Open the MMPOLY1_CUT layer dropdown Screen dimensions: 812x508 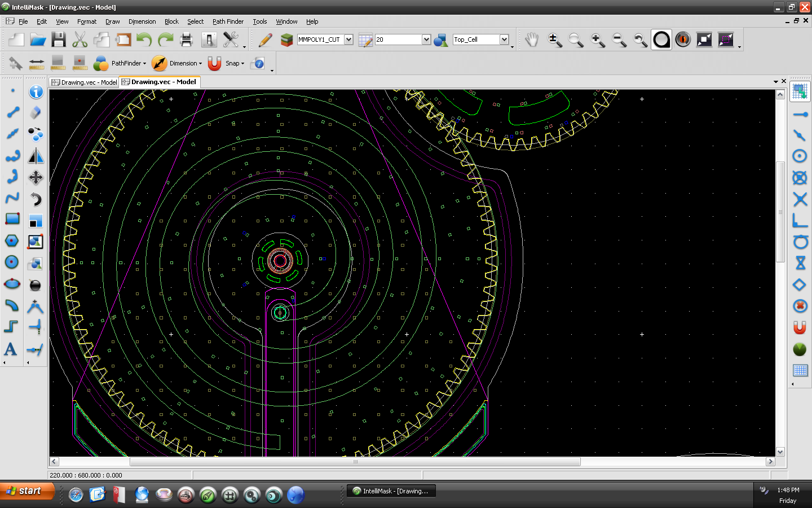pyautogui.click(x=348, y=40)
